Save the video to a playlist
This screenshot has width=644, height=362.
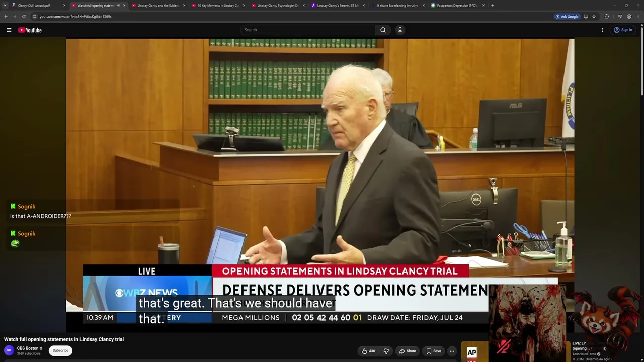click(434, 351)
